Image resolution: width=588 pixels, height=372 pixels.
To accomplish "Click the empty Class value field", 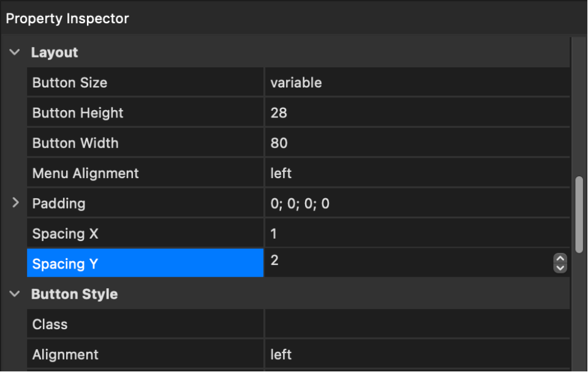I will coord(417,324).
